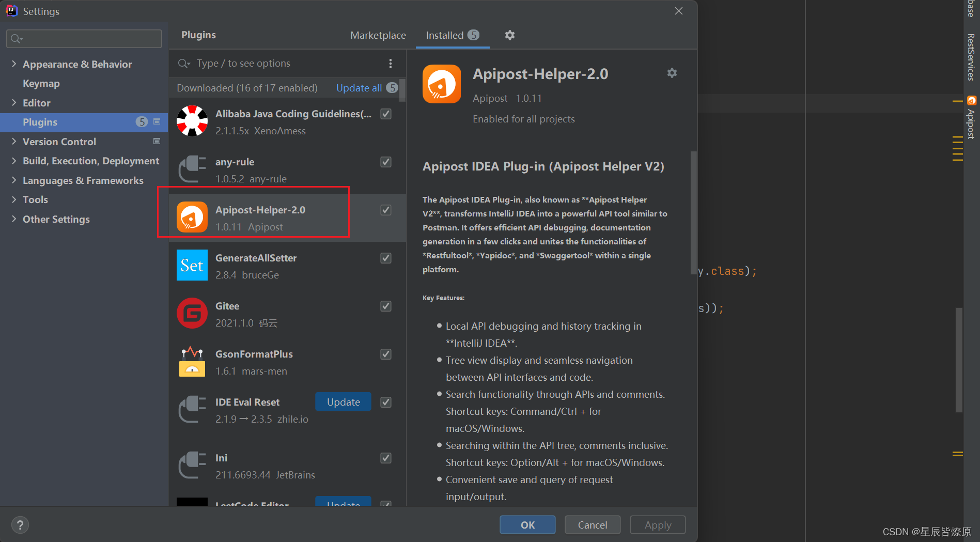Open Keymap settings
980x542 pixels.
pyautogui.click(x=41, y=83)
